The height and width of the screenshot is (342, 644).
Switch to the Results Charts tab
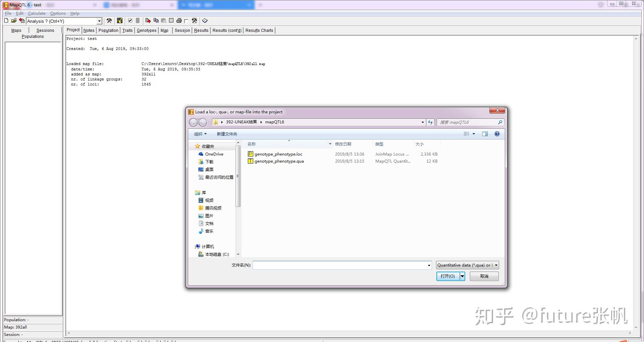click(x=259, y=30)
